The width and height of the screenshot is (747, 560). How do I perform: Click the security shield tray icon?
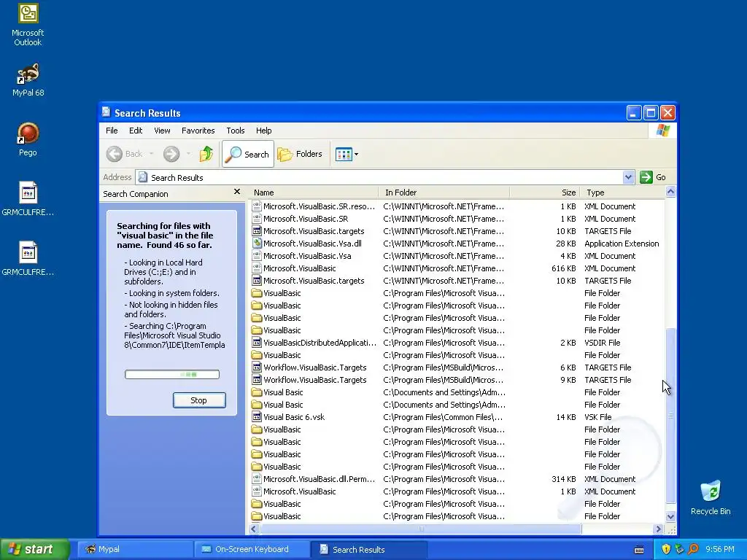(x=665, y=549)
